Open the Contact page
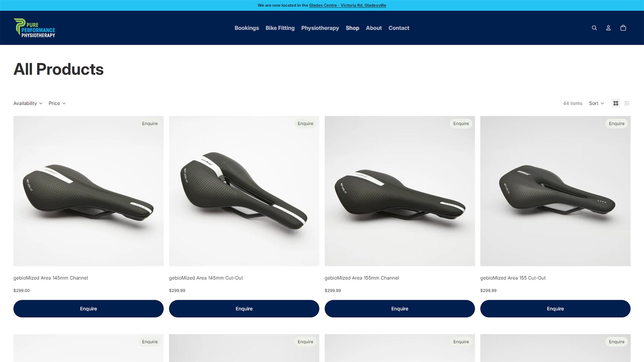 [399, 28]
